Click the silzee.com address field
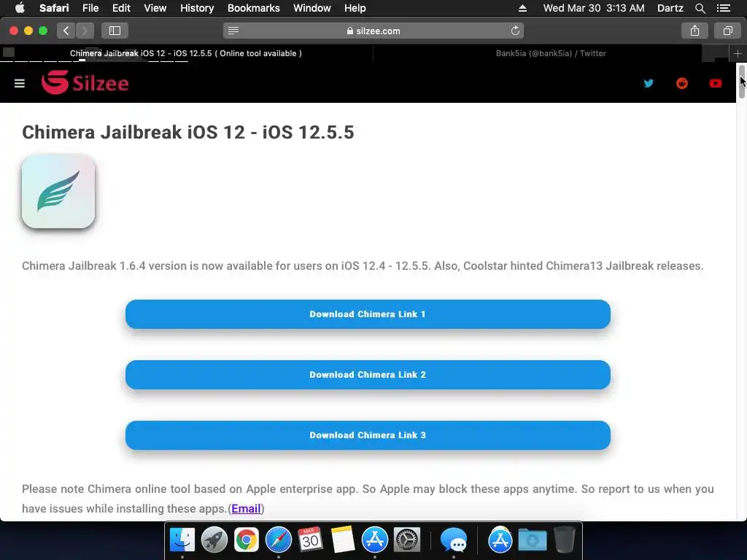The image size is (747, 560). (x=373, y=31)
